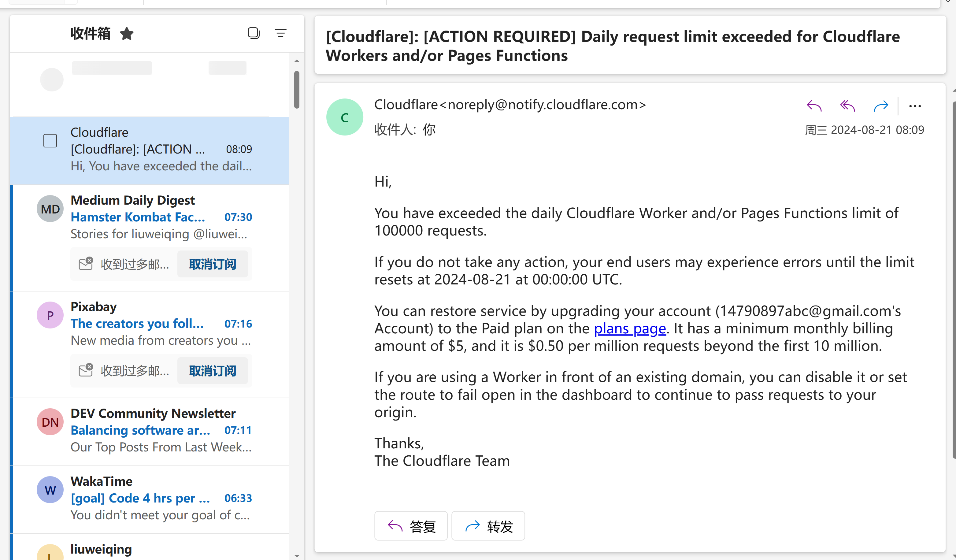The width and height of the screenshot is (956, 560).
Task: Click the Pixabay P avatar
Action: coord(50,315)
